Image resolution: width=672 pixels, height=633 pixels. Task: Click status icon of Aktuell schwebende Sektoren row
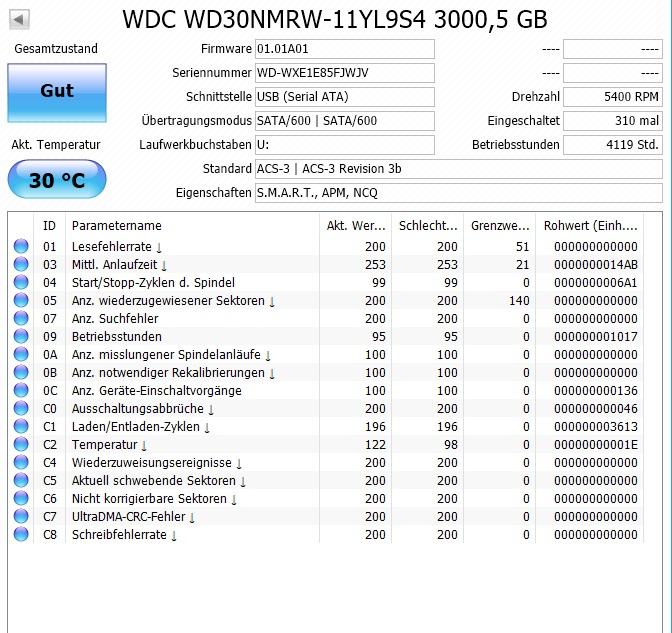pos(21,480)
